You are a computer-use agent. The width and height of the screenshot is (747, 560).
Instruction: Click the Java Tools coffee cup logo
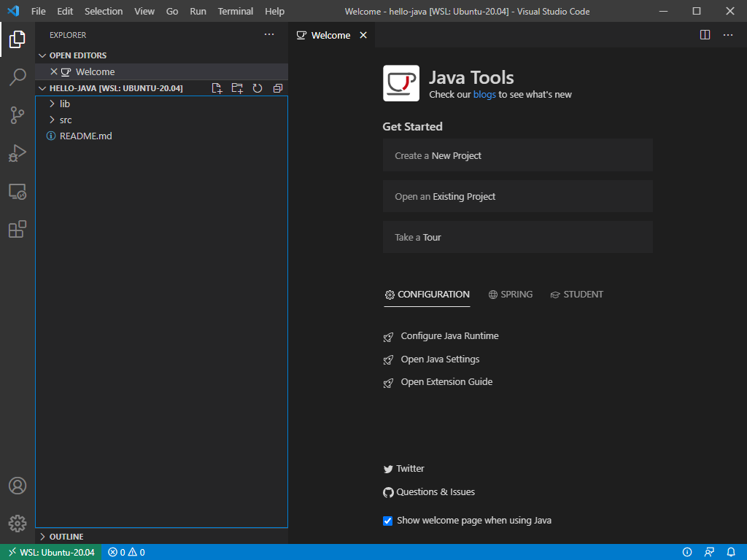[x=401, y=83]
